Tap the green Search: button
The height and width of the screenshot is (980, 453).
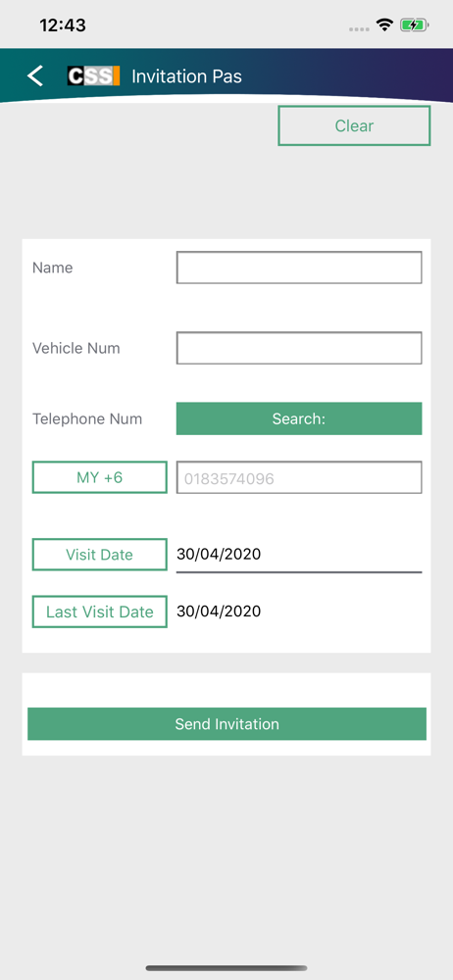coord(299,418)
